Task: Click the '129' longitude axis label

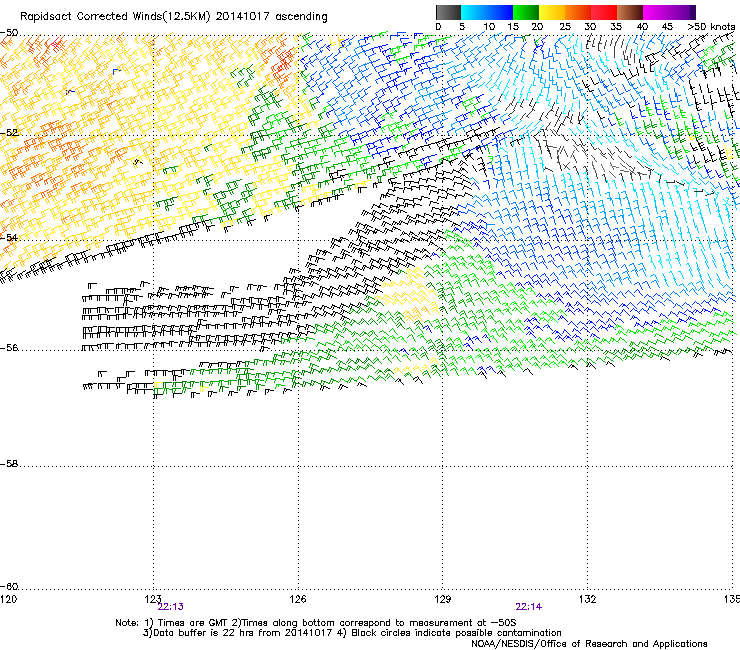Action: (x=443, y=599)
